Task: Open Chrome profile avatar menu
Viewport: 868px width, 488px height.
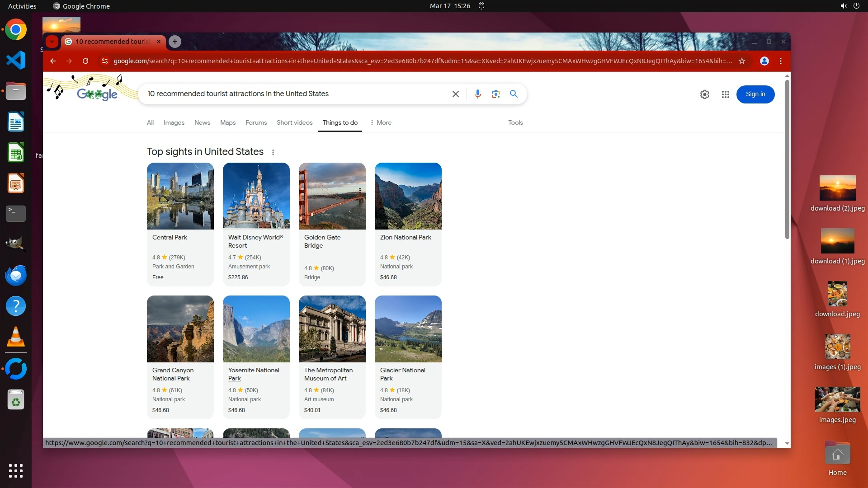Action: point(764,61)
